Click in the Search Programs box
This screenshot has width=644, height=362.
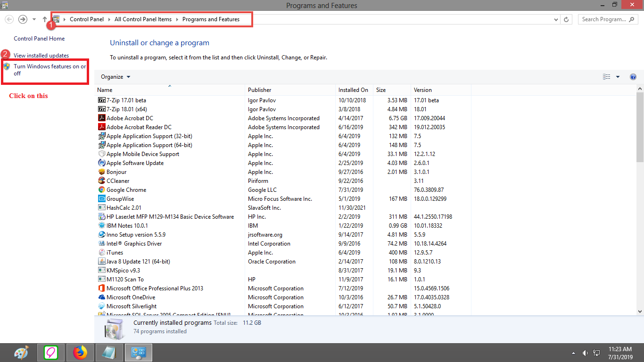point(607,19)
